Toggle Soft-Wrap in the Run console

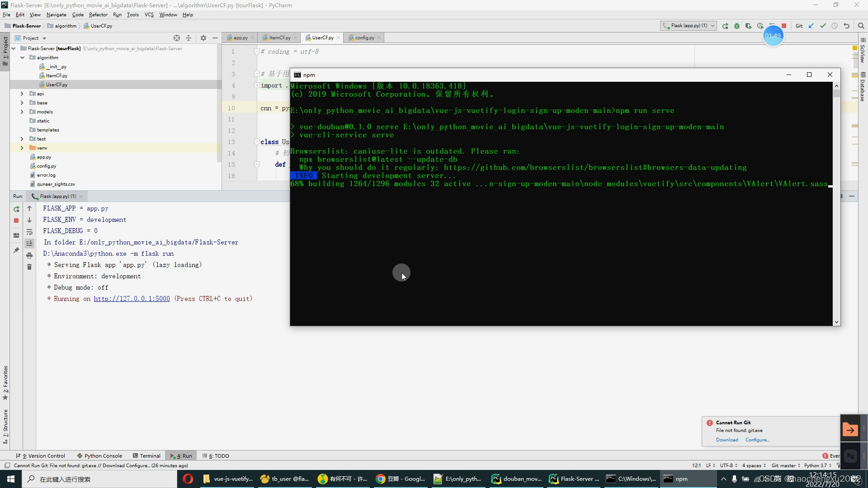(x=29, y=232)
